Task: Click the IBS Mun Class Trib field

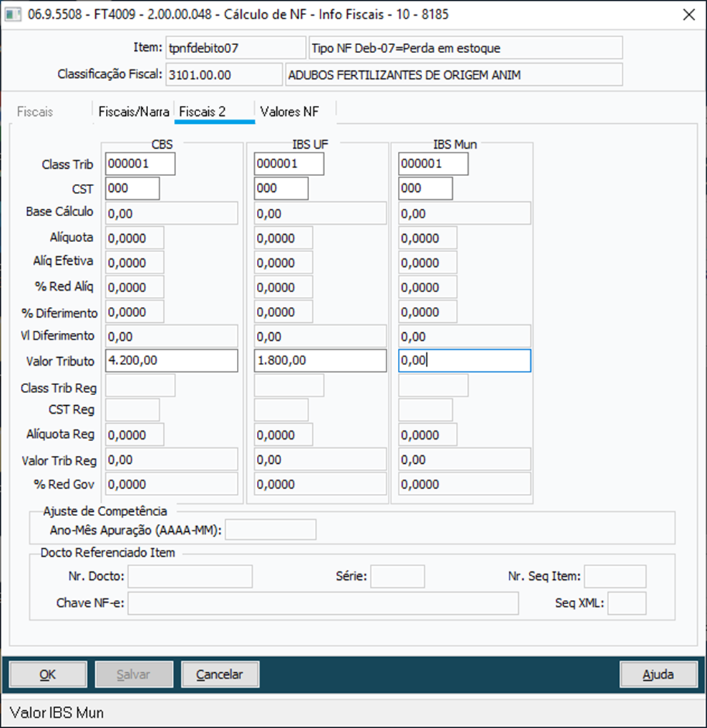Action: 433,164
